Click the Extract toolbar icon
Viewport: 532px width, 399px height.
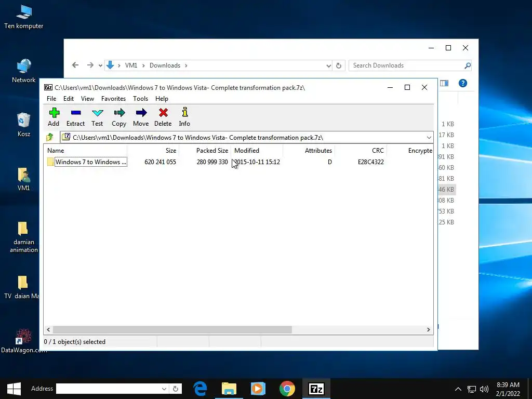[x=75, y=117]
